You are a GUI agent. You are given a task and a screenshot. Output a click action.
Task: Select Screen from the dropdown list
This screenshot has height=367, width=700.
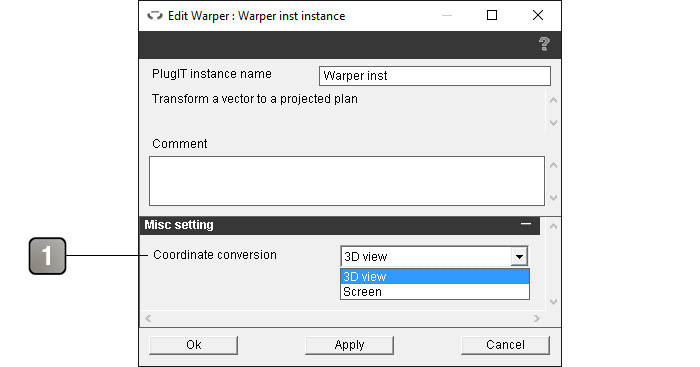(x=435, y=292)
